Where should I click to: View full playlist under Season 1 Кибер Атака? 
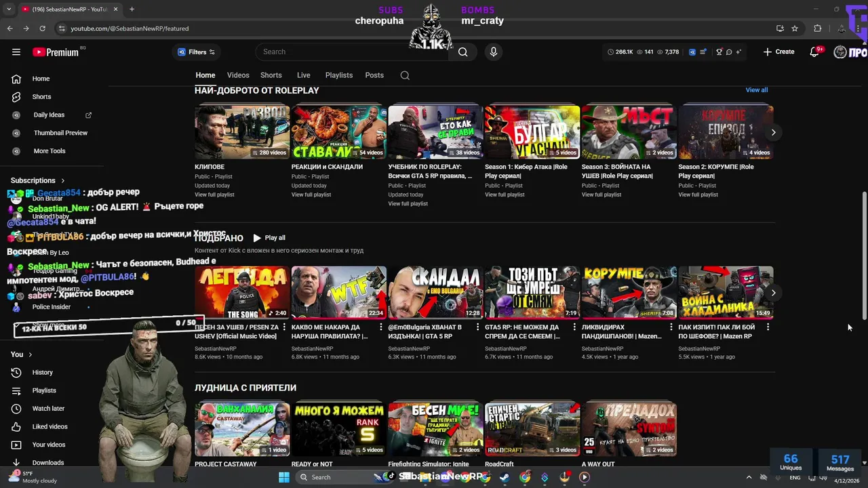click(505, 195)
